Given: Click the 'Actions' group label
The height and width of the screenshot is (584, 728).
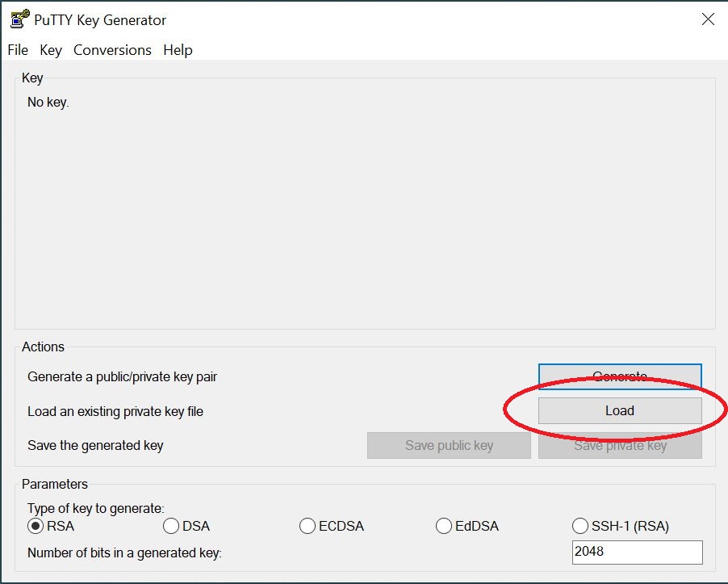Looking at the screenshot, I should tap(43, 347).
